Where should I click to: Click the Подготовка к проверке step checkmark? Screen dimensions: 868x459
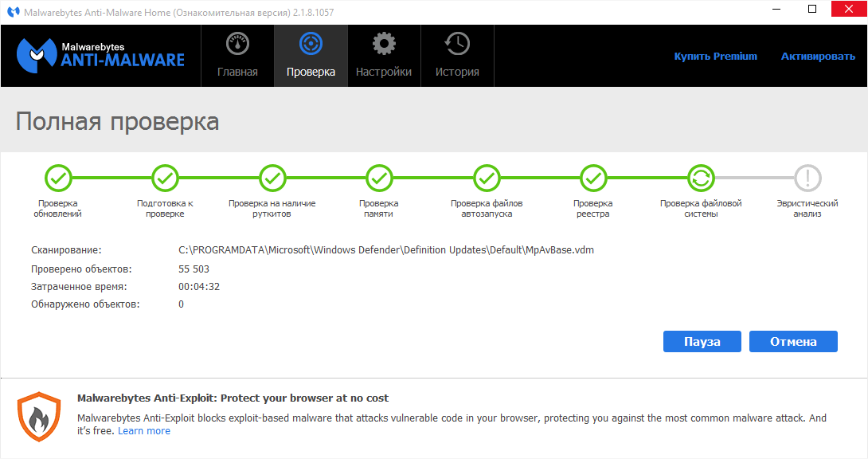[165, 178]
